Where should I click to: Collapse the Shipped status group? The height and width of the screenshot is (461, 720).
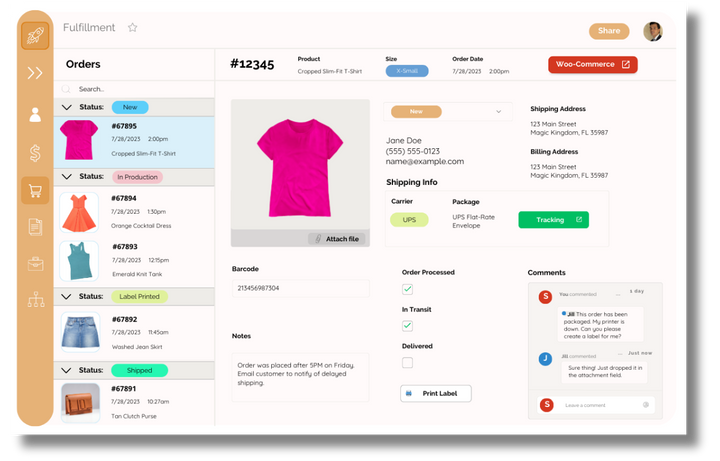point(67,370)
